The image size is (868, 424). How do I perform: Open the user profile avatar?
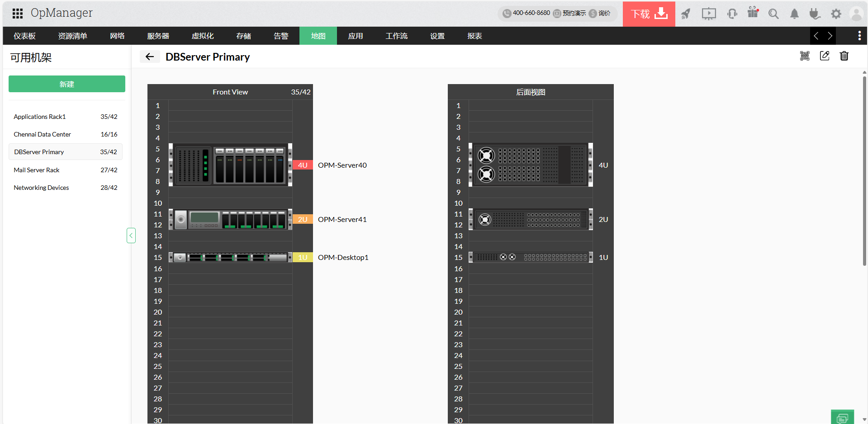[x=856, y=14]
